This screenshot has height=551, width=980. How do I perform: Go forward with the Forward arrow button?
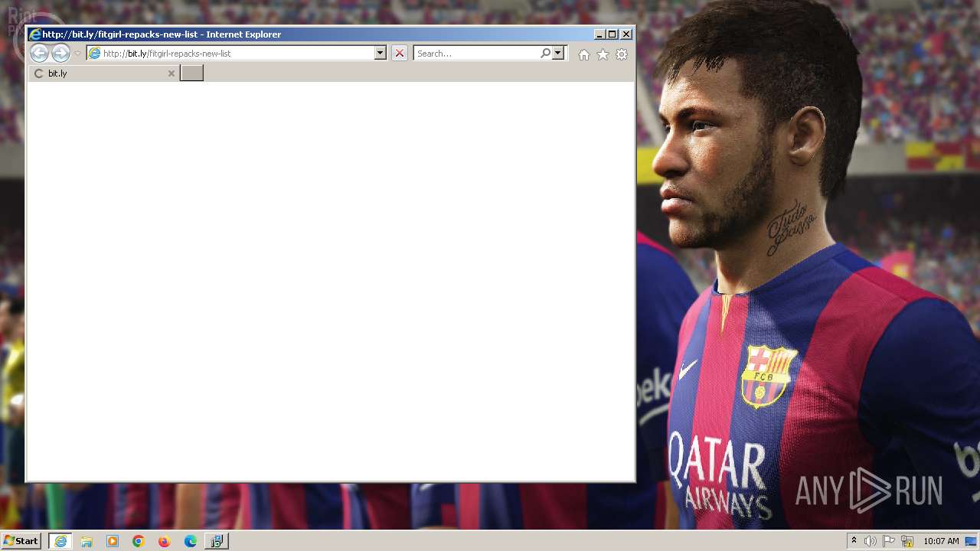click(x=60, y=53)
